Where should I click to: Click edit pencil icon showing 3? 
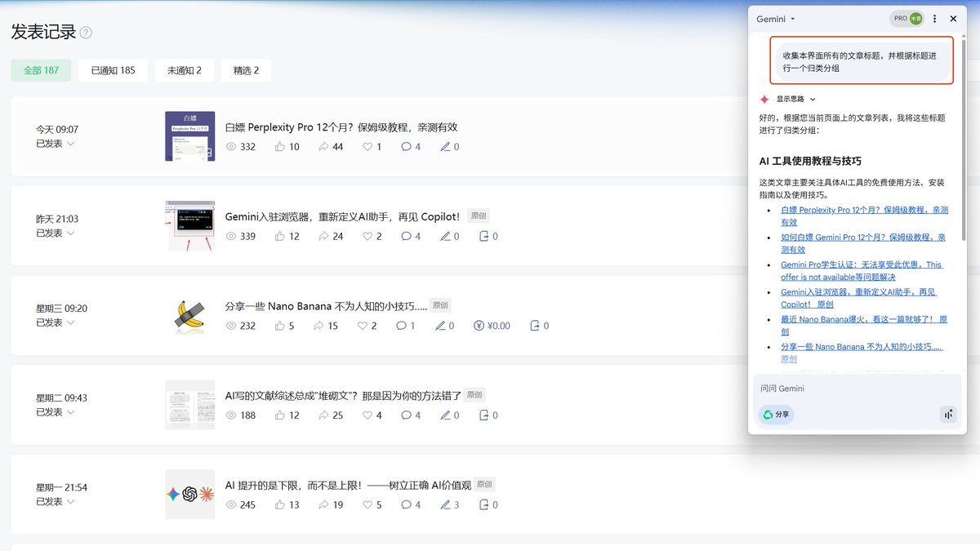[x=445, y=505]
